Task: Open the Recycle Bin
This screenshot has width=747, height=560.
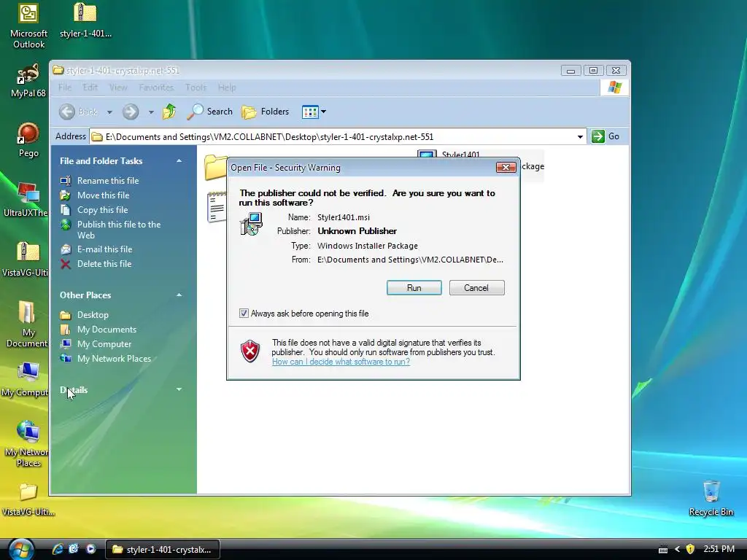Action: pyautogui.click(x=711, y=498)
